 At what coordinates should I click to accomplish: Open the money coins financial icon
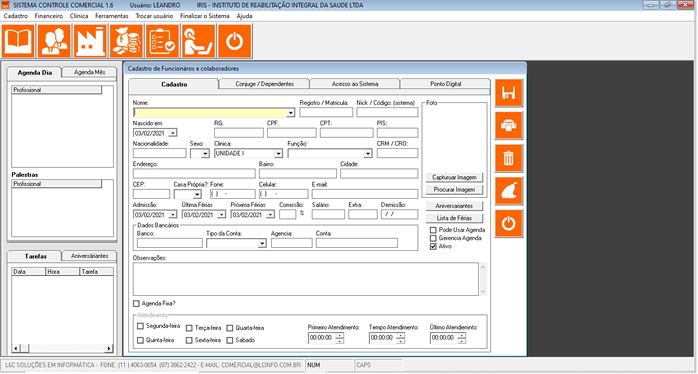point(126,41)
